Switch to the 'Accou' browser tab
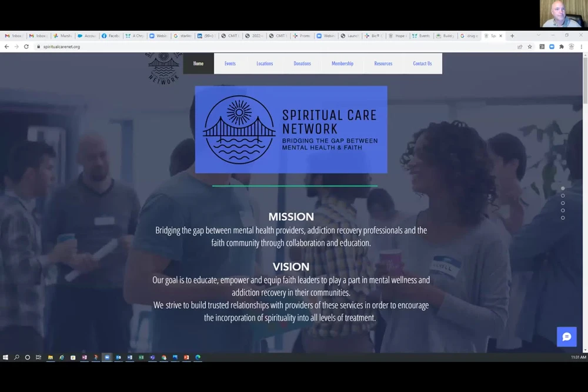 [x=86, y=36]
